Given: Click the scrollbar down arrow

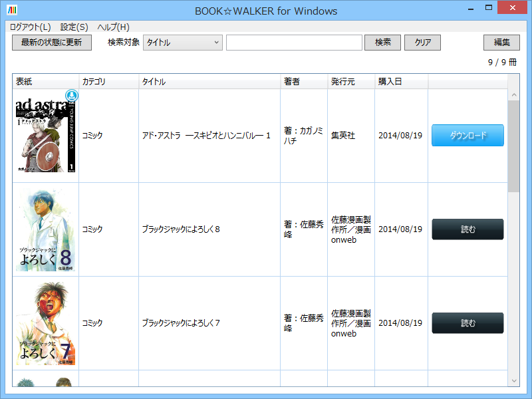Looking at the screenshot, I should pyautogui.click(x=513, y=380).
